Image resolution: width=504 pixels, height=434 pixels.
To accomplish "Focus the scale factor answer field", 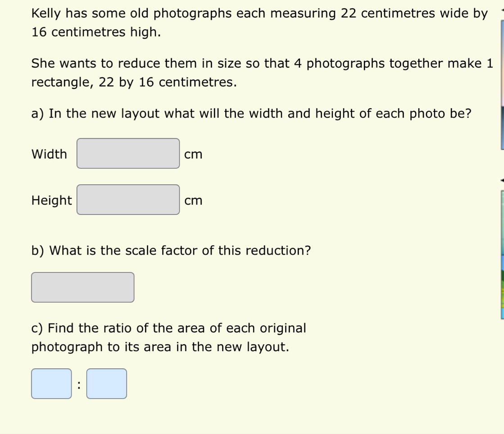I will pyautogui.click(x=82, y=287).
